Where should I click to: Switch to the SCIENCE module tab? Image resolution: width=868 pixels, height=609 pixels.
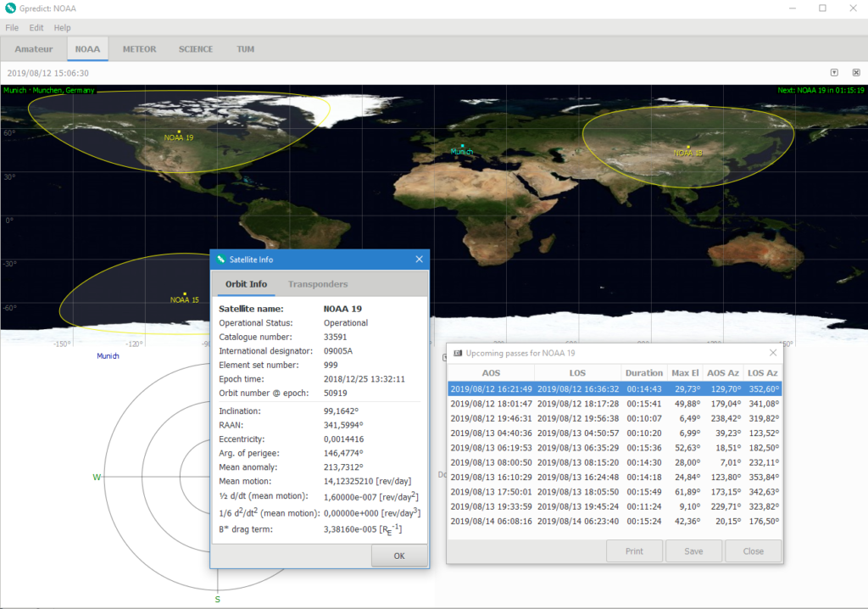196,48
